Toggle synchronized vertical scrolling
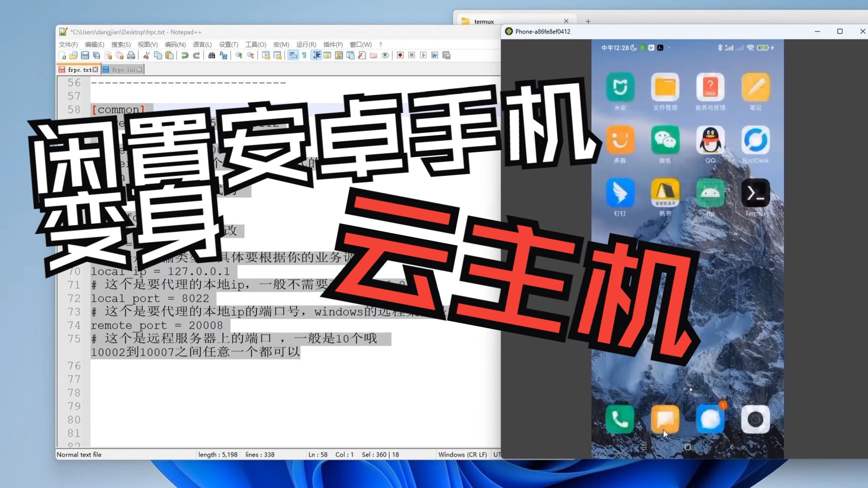The width and height of the screenshot is (868, 488). (x=266, y=55)
